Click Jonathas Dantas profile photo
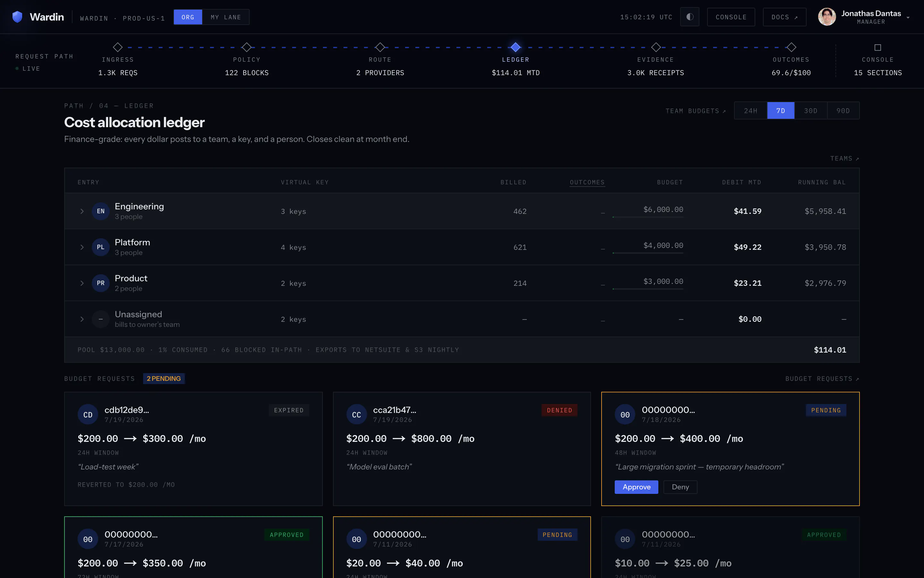The image size is (924, 578). click(x=827, y=17)
